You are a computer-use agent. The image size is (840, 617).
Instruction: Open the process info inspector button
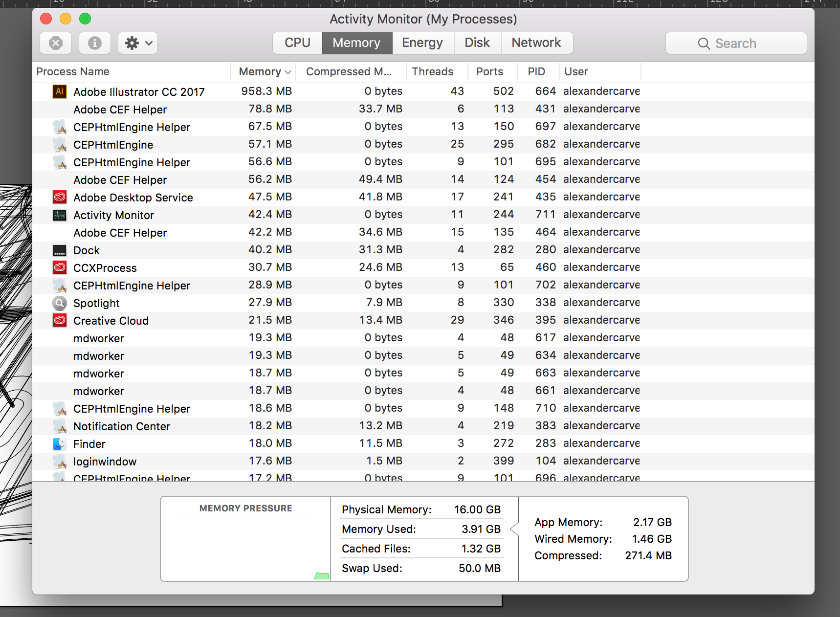[x=95, y=43]
